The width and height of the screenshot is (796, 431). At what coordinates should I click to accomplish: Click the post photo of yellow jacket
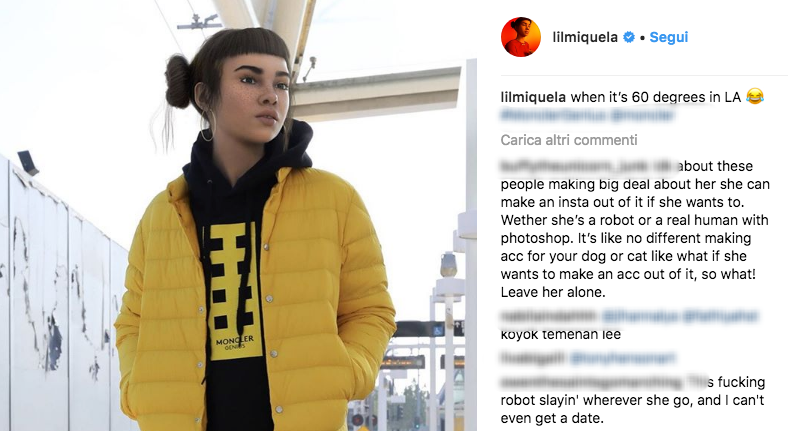coord(238,215)
